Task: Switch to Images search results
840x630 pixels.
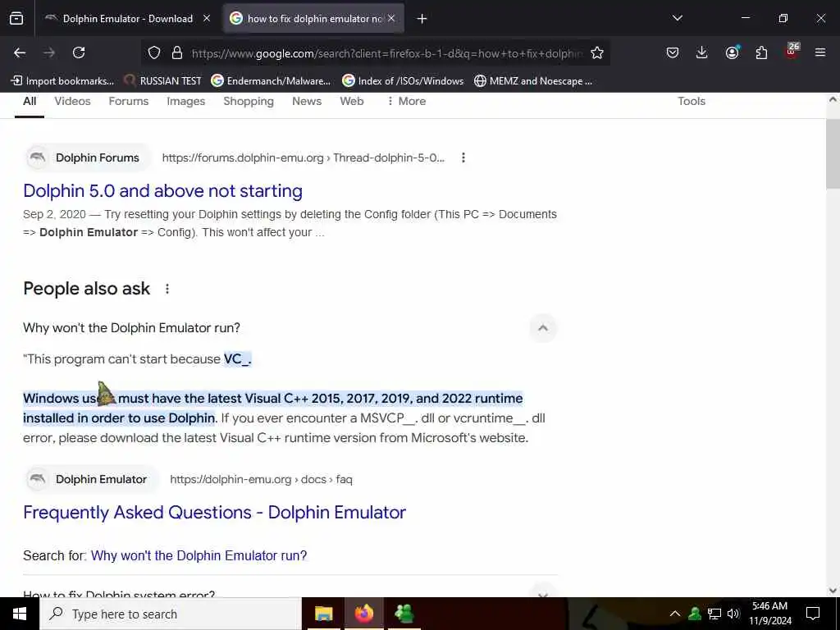Action: [186, 101]
